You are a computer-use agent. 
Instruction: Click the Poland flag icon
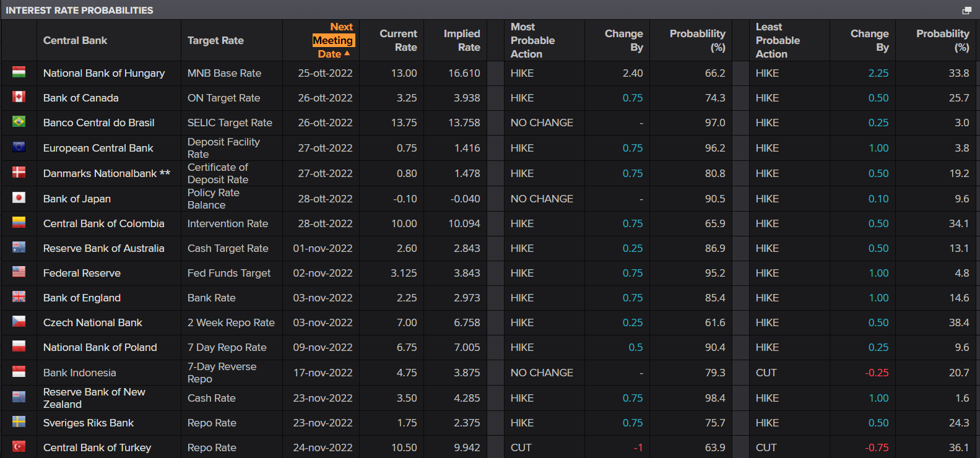(19, 347)
